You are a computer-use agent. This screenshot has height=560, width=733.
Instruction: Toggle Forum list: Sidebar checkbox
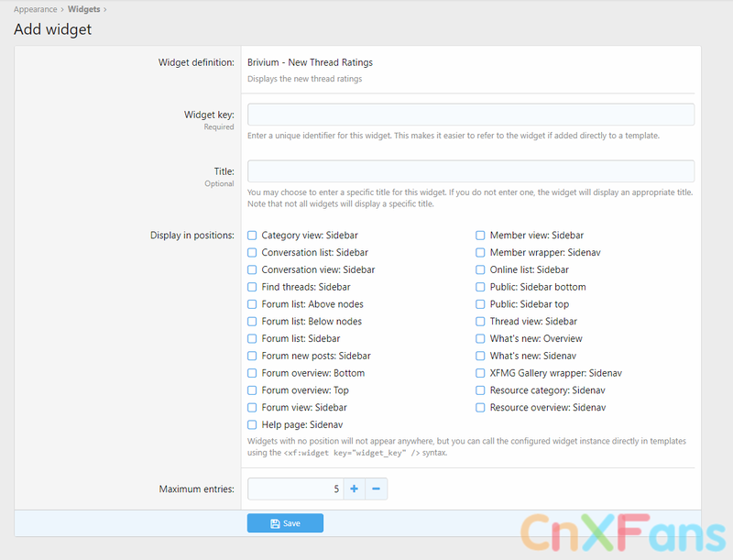point(252,338)
